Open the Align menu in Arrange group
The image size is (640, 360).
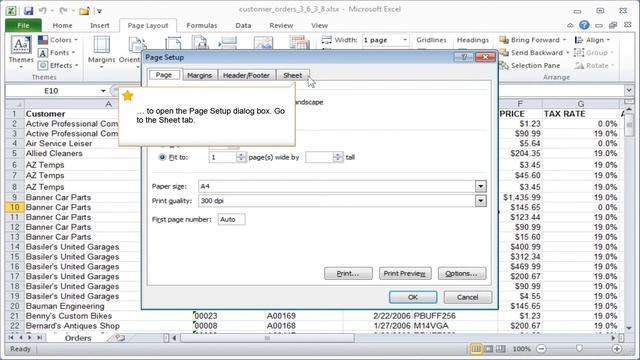pos(592,40)
